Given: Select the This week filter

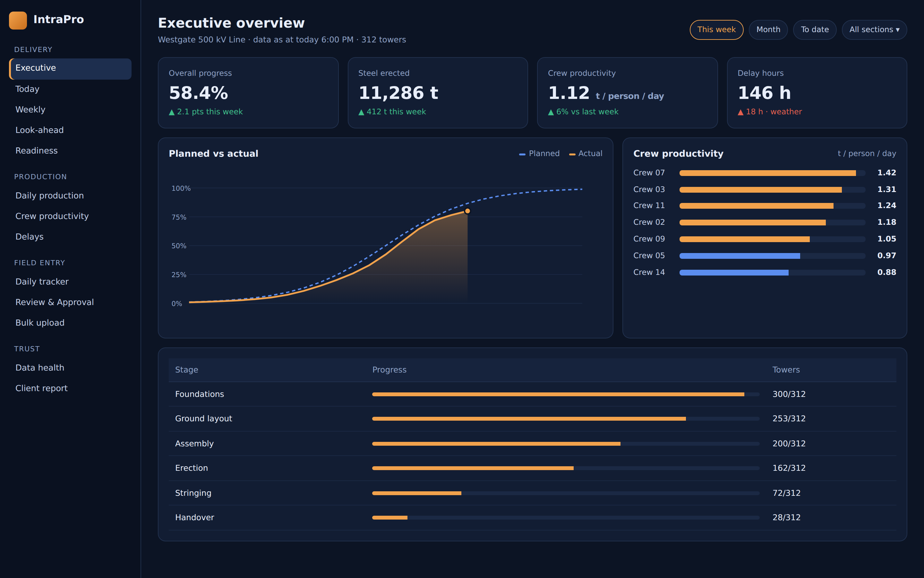Looking at the screenshot, I should pyautogui.click(x=716, y=30).
